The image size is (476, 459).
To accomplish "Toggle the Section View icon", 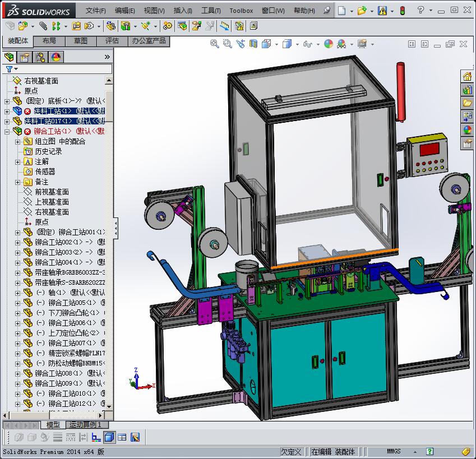I will (253, 44).
